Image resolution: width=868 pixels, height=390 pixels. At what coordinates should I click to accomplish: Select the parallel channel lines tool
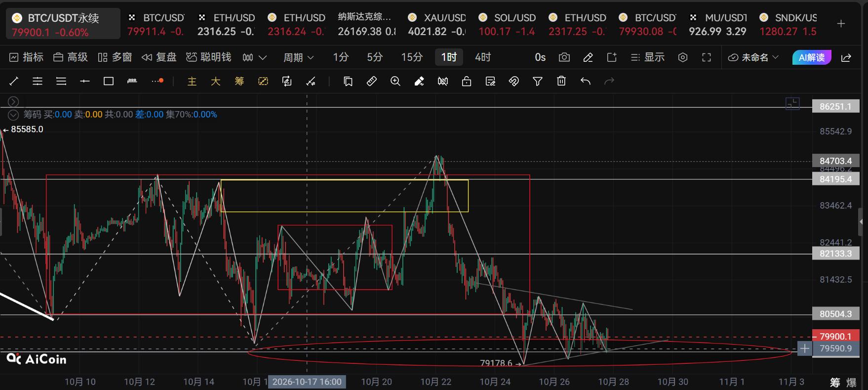tap(38, 81)
